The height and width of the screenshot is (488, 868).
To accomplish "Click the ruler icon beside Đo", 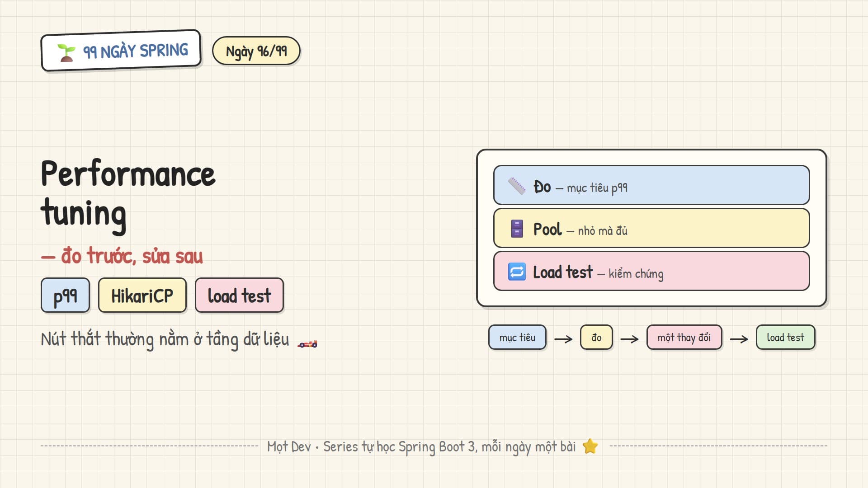I will coord(517,186).
